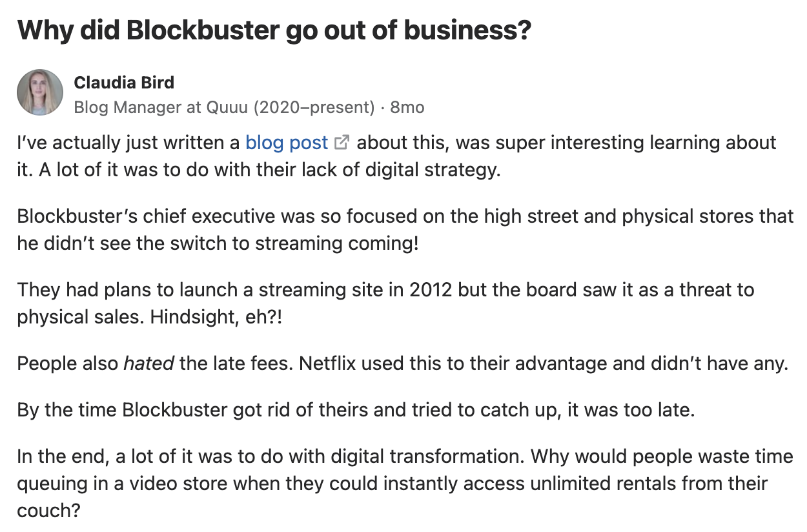Open Claudia Bird's profile photo
The height and width of the screenshot is (532, 807).
tap(40, 92)
